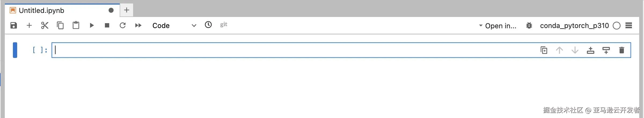Image resolution: width=644 pixels, height=118 pixels.
Task: Click the clock icon in the toolbar
Action: click(208, 25)
